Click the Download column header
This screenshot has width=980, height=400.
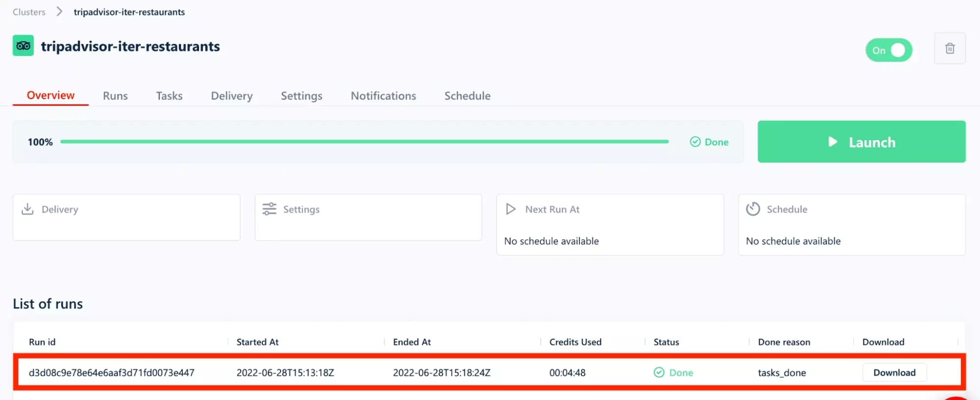(883, 342)
